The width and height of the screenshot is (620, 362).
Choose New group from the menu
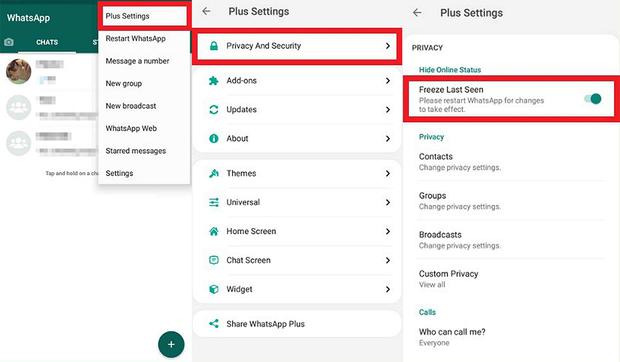tap(124, 84)
